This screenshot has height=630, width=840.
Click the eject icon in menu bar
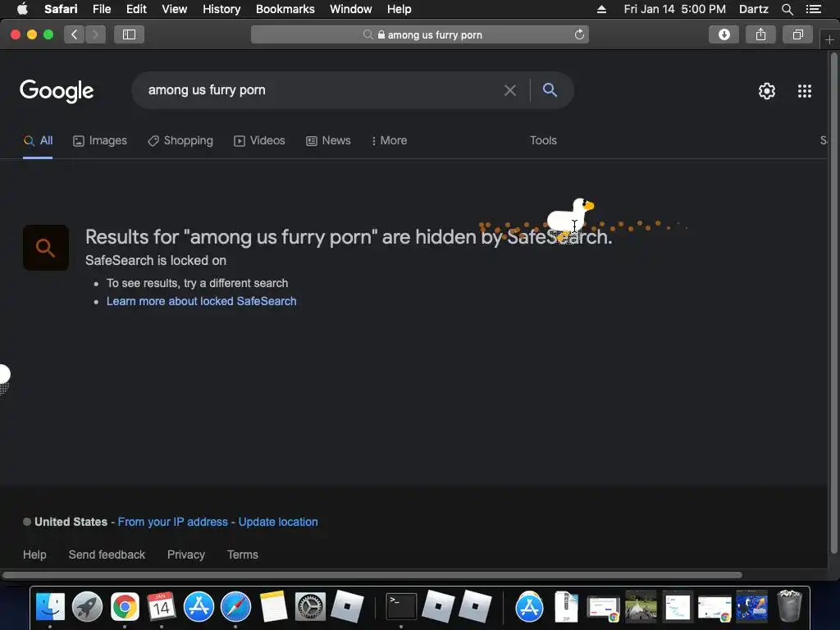tap(601, 9)
